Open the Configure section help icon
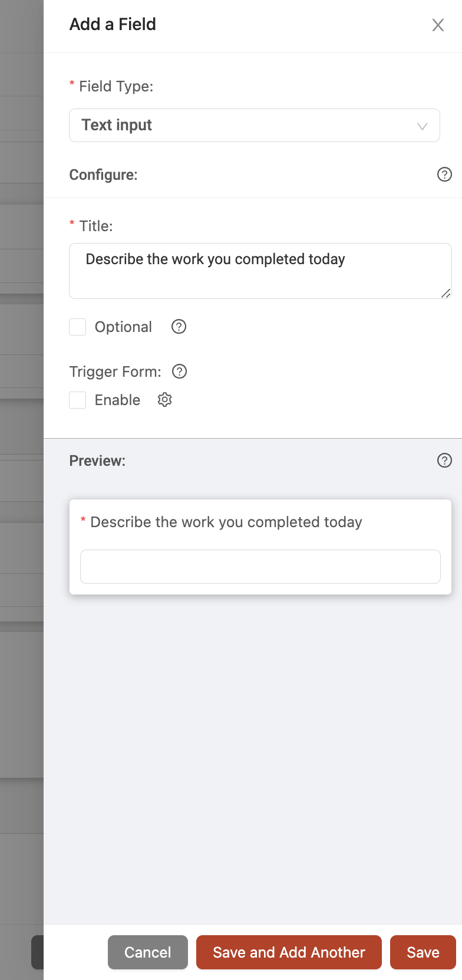The width and height of the screenshot is (462, 980). [x=444, y=175]
